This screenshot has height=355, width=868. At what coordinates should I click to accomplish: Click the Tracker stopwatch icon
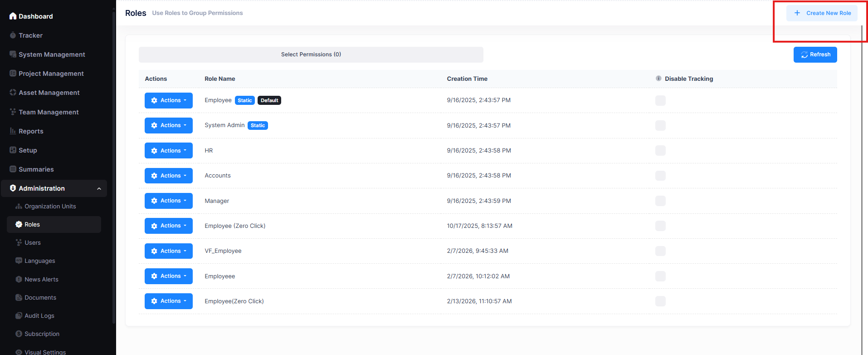pyautogui.click(x=13, y=35)
